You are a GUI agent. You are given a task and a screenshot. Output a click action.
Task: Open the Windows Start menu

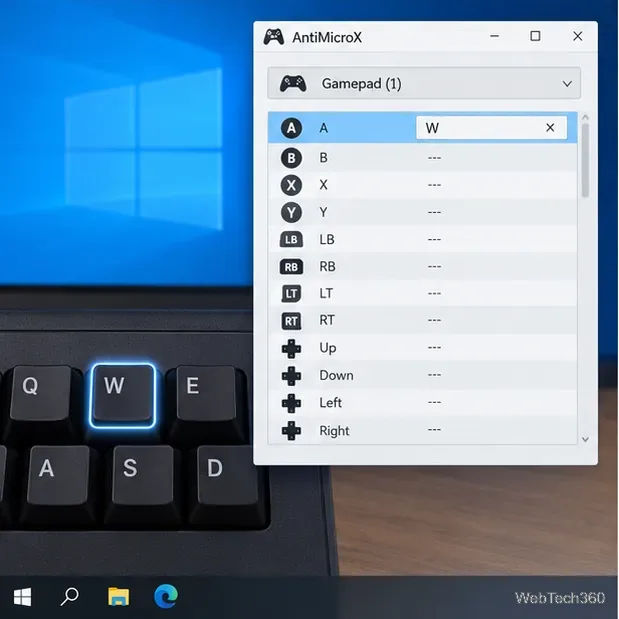pos(23,597)
